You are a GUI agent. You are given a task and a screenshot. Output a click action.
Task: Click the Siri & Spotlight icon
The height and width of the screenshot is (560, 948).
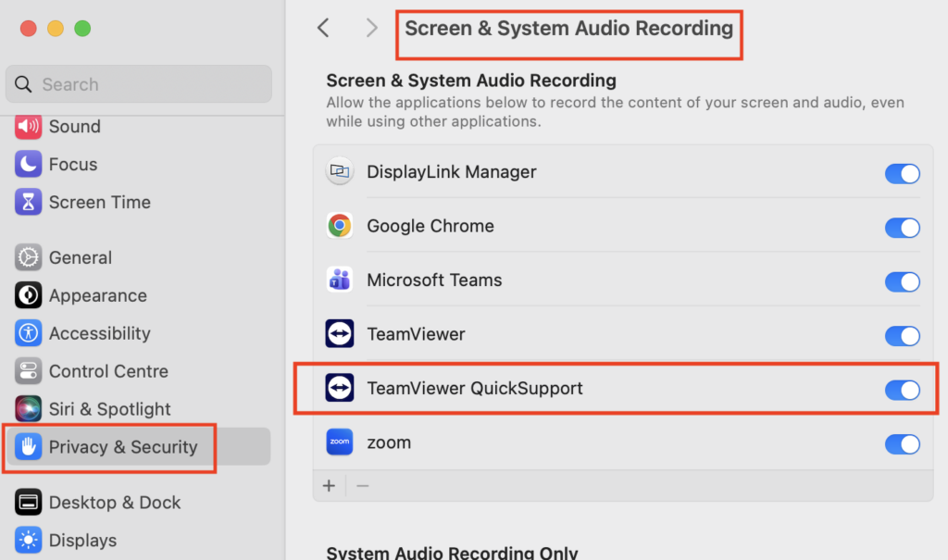pos(29,409)
